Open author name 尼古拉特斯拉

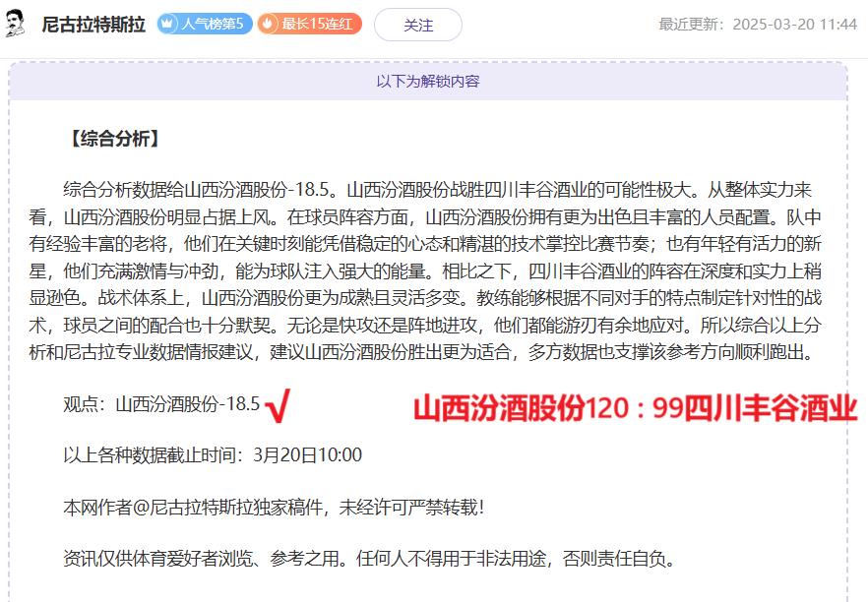(93, 25)
